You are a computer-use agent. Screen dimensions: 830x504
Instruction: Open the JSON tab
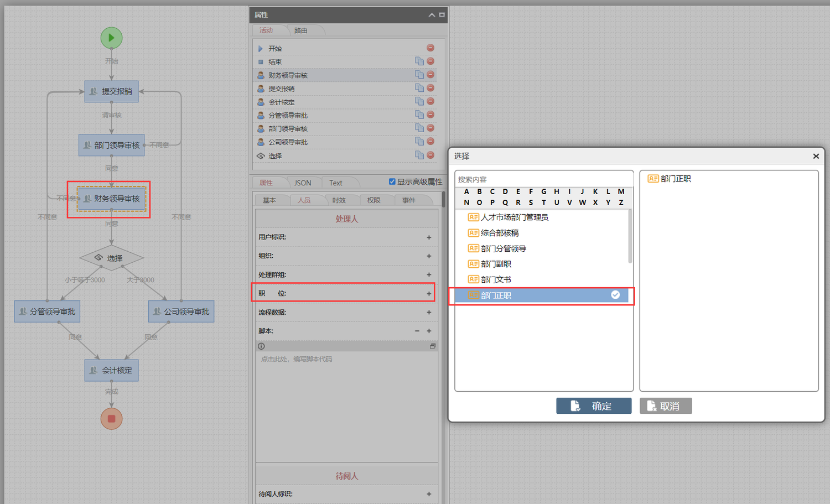(302, 183)
